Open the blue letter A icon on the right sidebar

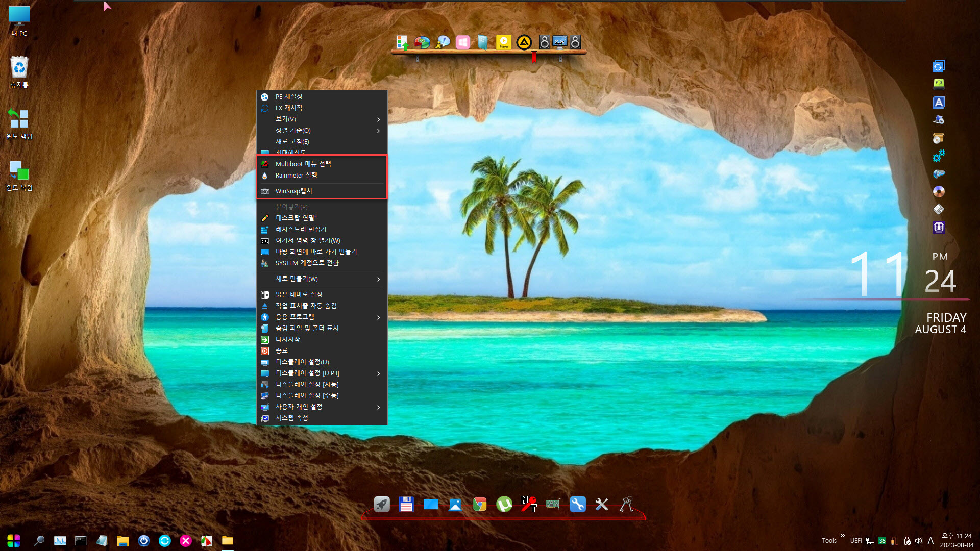939,102
